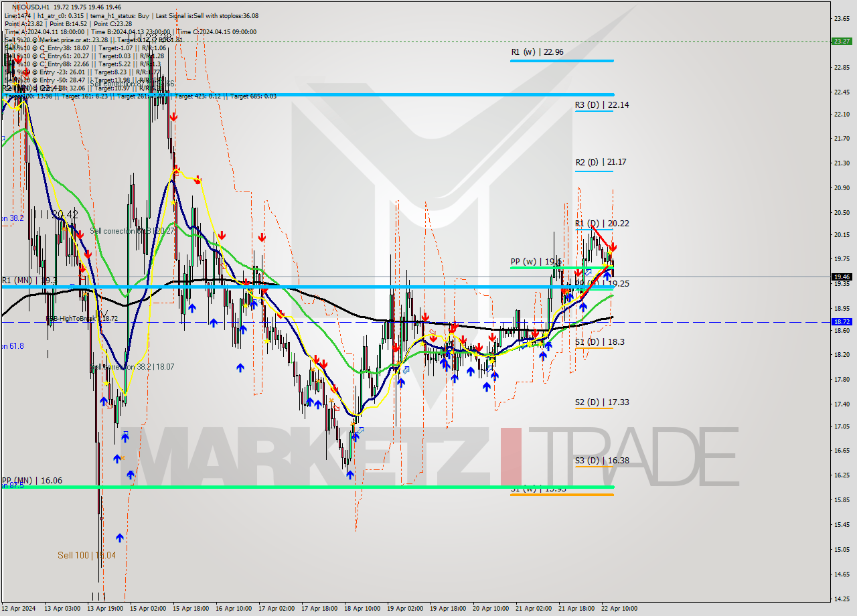
Task: Click the S1 (D) | 18.3 support label
Action: (599, 341)
